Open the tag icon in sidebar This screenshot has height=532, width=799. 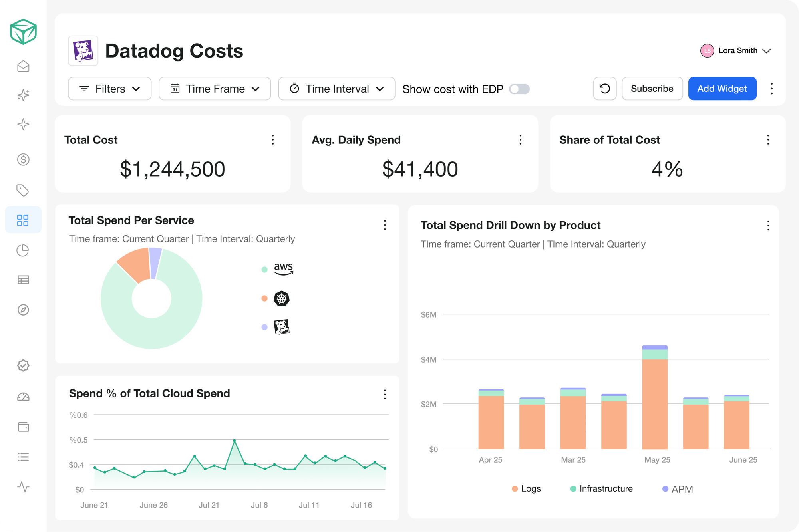tap(23, 190)
